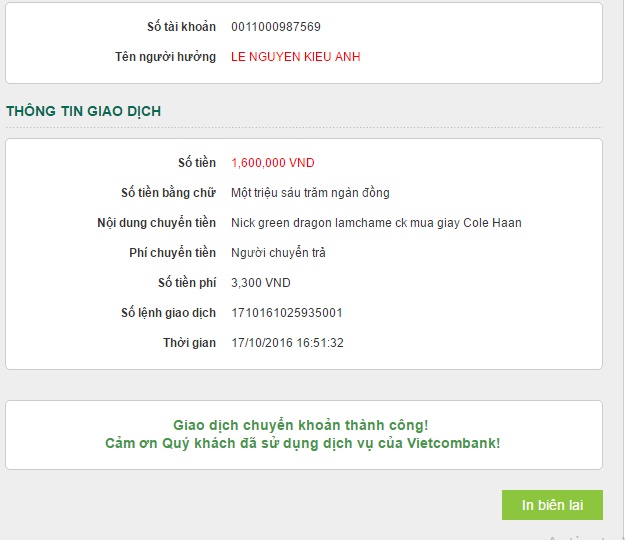Click the "Nội dung chuyển tiền" label
The image size is (625, 545).
click(150, 223)
